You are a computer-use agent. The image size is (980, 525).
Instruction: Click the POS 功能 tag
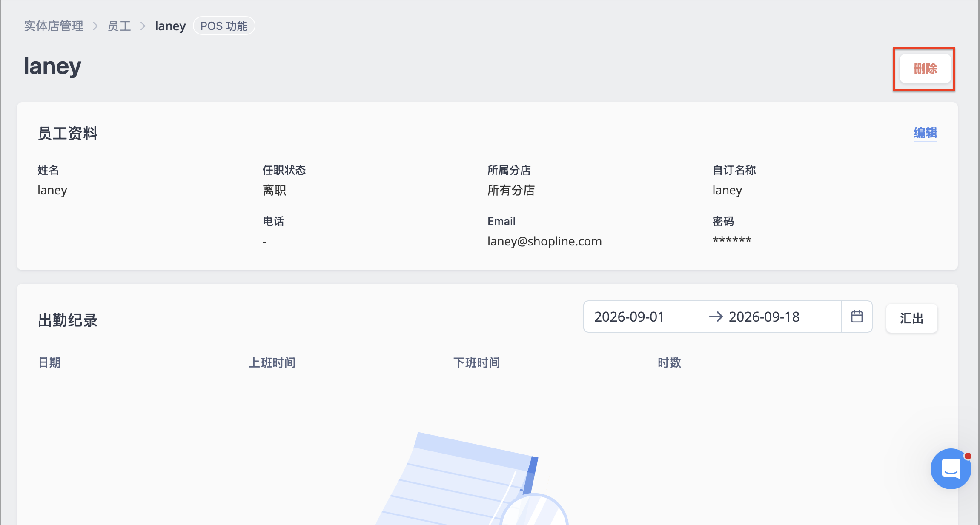tap(224, 26)
